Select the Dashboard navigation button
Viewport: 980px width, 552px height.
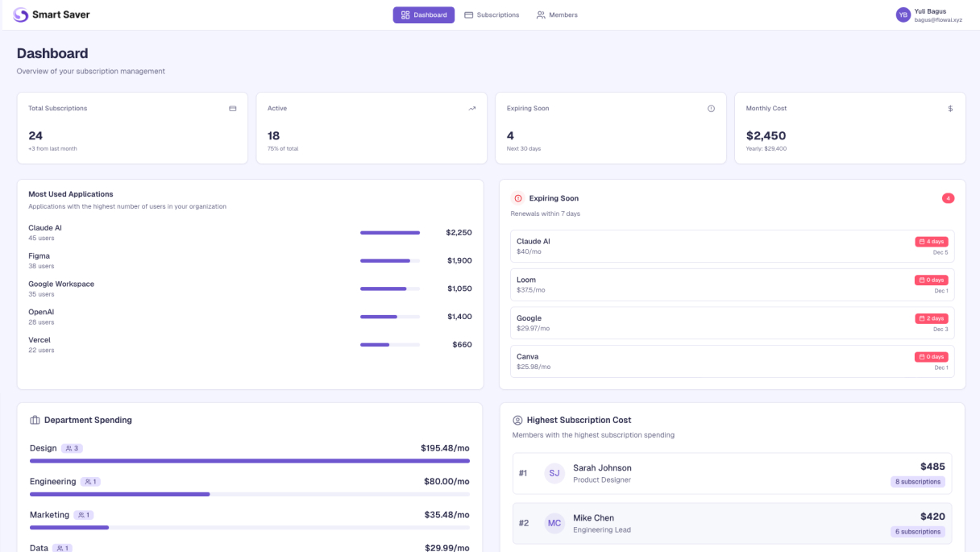[423, 15]
